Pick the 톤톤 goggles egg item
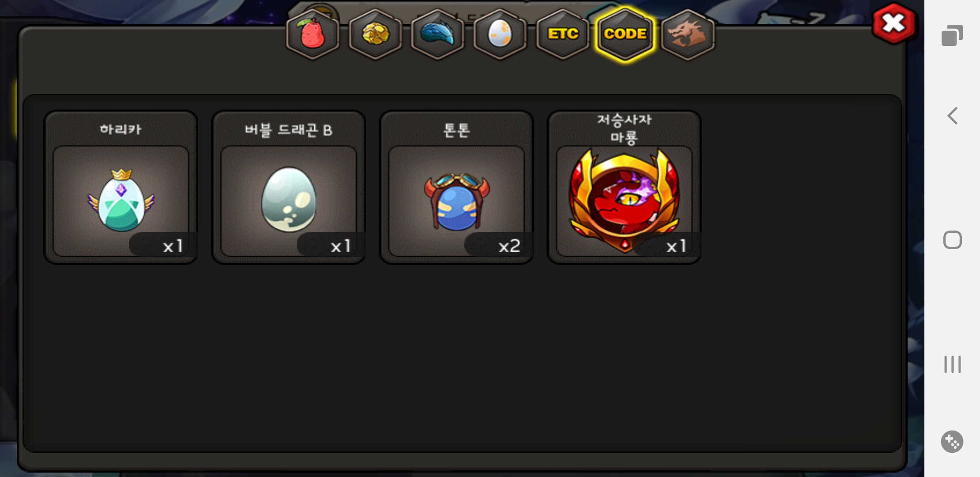This screenshot has width=980, height=477. point(456,201)
